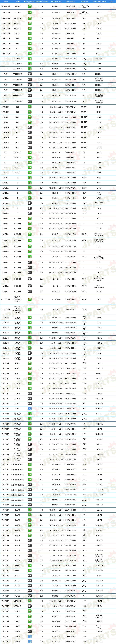Click diesel ON icon in VERSO 1WW row
The width and height of the screenshot is (116, 644).
coord(30,576)
